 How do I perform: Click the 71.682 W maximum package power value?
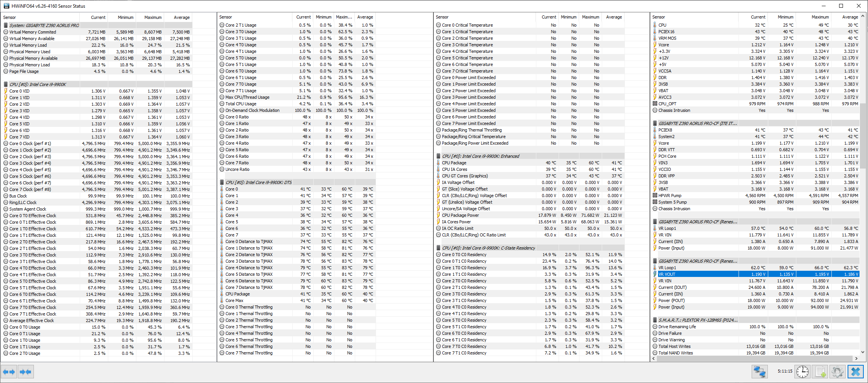pyautogui.click(x=590, y=215)
